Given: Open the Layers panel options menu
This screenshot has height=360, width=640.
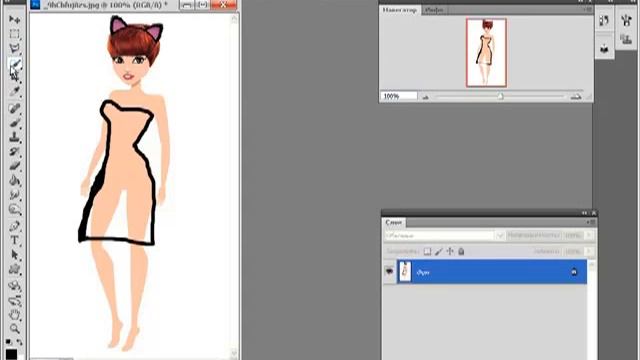Looking at the screenshot, I should click(x=590, y=222).
